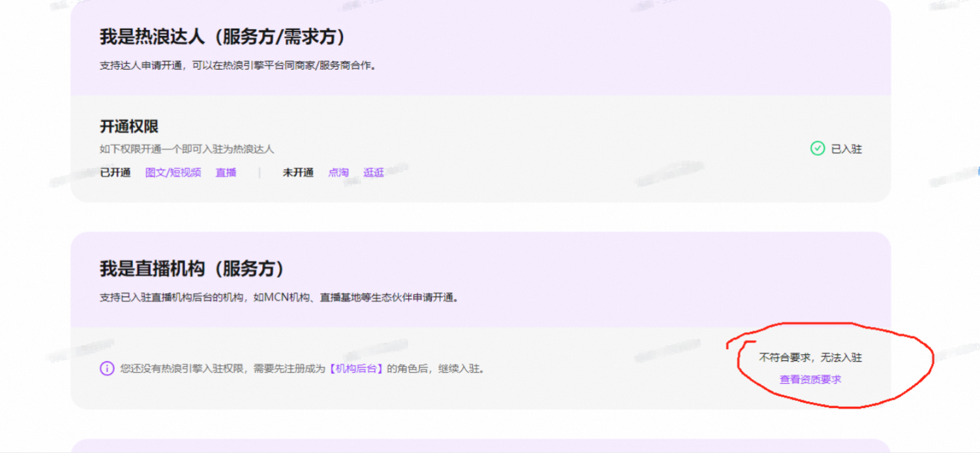
Task: Open the 图文/短视频 permission link
Action: coord(173,172)
